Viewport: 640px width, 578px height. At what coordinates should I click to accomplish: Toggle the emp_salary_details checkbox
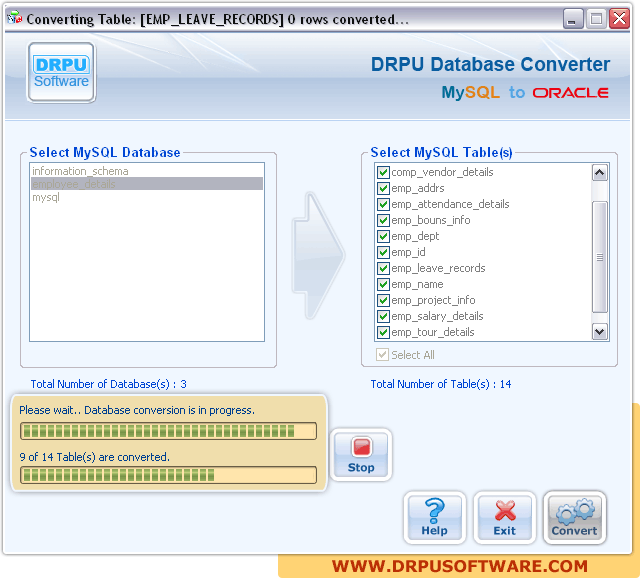pyautogui.click(x=383, y=316)
